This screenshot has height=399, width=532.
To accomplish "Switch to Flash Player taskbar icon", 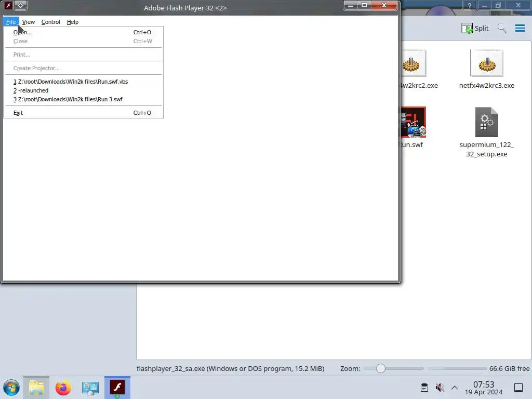I will tap(117, 388).
